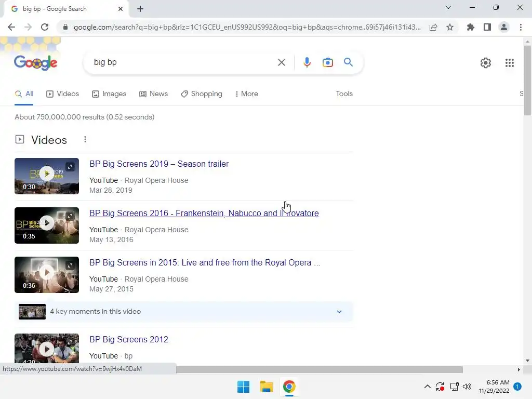The width and height of the screenshot is (532, 399).
Task: Open Google settings gear icon
Action: pos(486,63)
